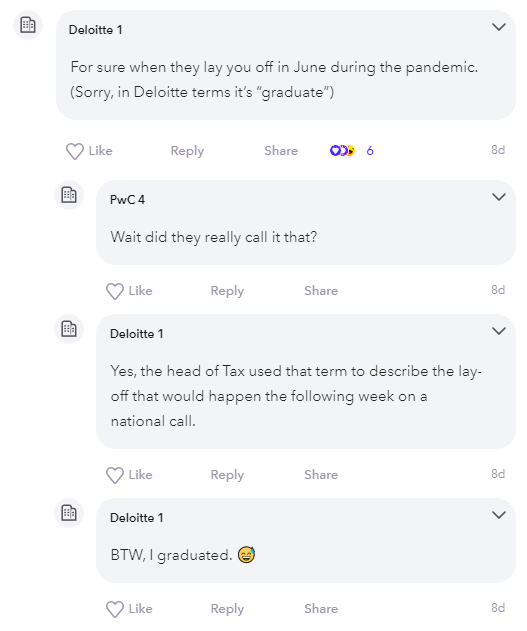The height and width of the screenshot is (631, 527).
Task: View the 6 reactions count
Action: pyautogui.click(x=370, y=151)
